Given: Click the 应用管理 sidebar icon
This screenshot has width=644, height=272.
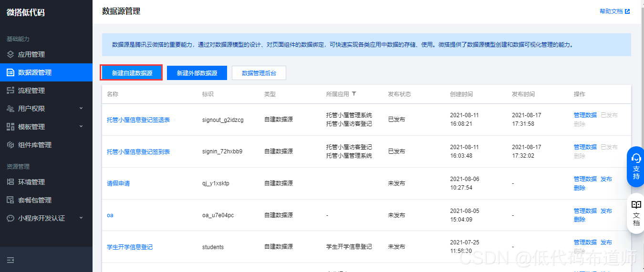Looking at the screenshot, I should pyautogui.click(x=10, y=54).
